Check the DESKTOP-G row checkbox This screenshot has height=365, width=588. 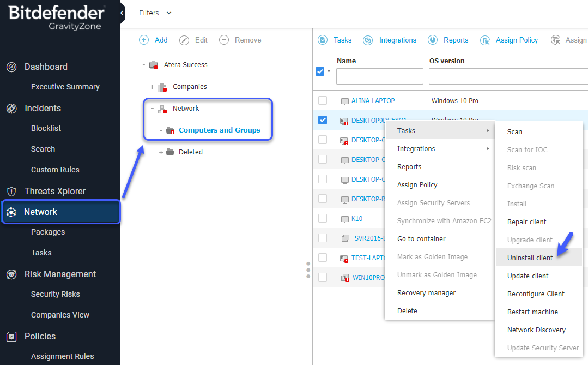(323, 179)
